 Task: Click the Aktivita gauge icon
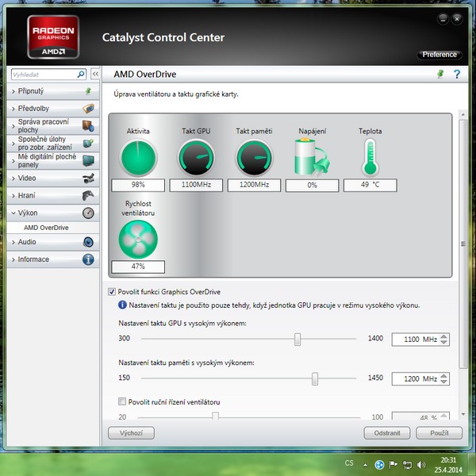[x=138, y=157]
